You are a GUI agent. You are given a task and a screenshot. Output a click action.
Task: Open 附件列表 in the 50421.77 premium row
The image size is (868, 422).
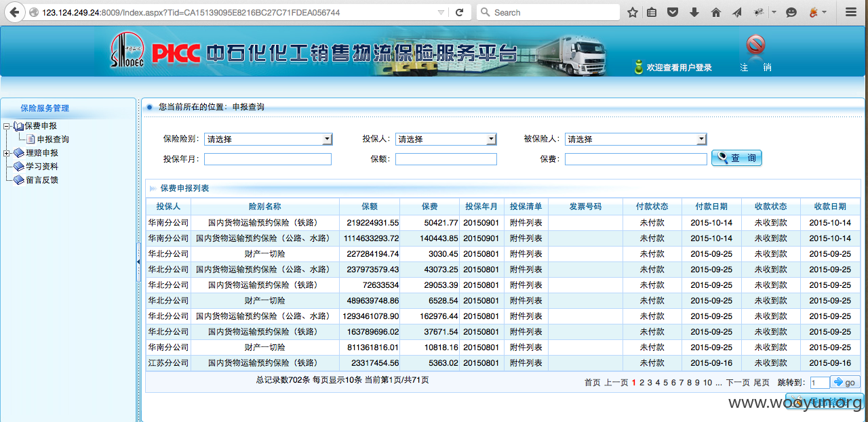pos(526,222)
